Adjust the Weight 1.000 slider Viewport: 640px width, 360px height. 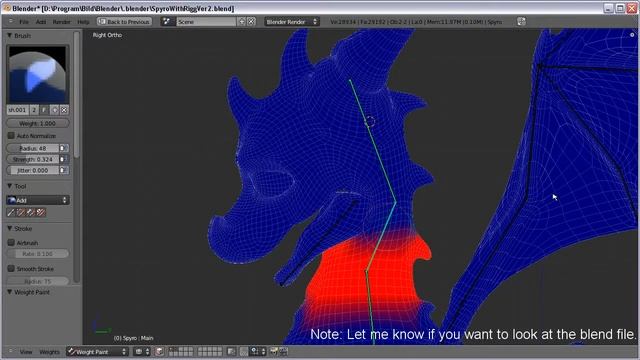[x=38, y=123]
